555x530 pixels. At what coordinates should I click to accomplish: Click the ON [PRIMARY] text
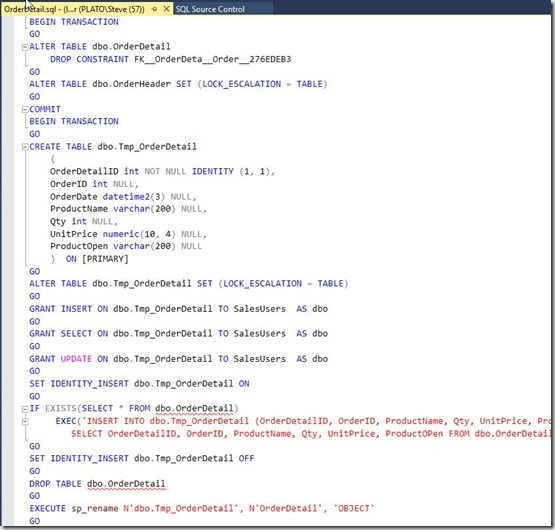click(x=97, y=259)
